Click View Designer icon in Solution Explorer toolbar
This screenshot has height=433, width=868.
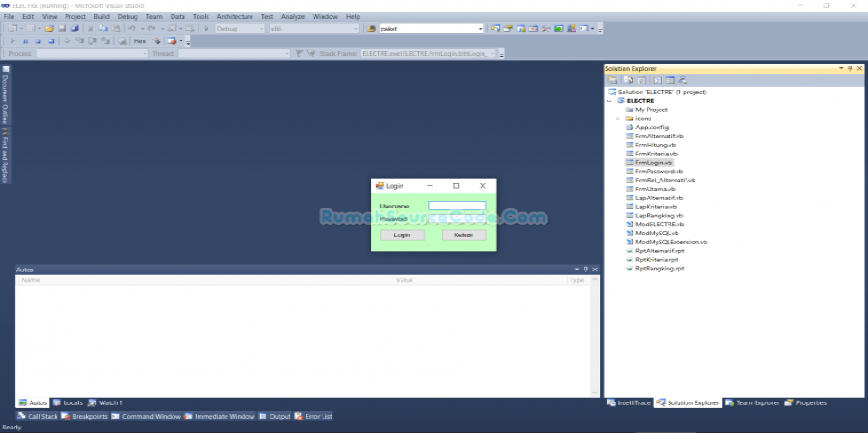coord(669,80)
